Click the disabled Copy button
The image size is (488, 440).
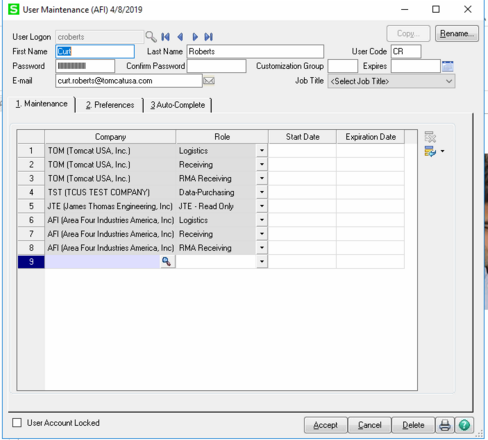[408, 34]
